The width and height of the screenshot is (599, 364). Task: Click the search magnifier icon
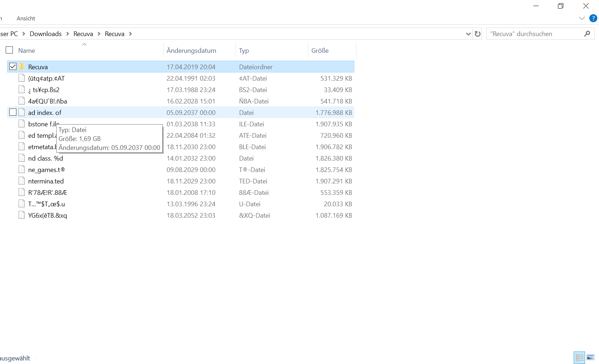(x=587, y=34)
